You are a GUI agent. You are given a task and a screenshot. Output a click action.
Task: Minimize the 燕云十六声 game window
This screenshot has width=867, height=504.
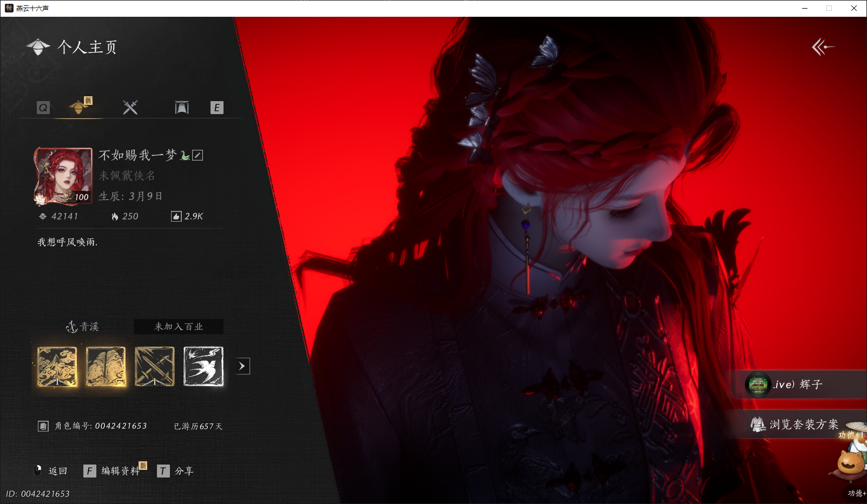click(x=805, y=8)
